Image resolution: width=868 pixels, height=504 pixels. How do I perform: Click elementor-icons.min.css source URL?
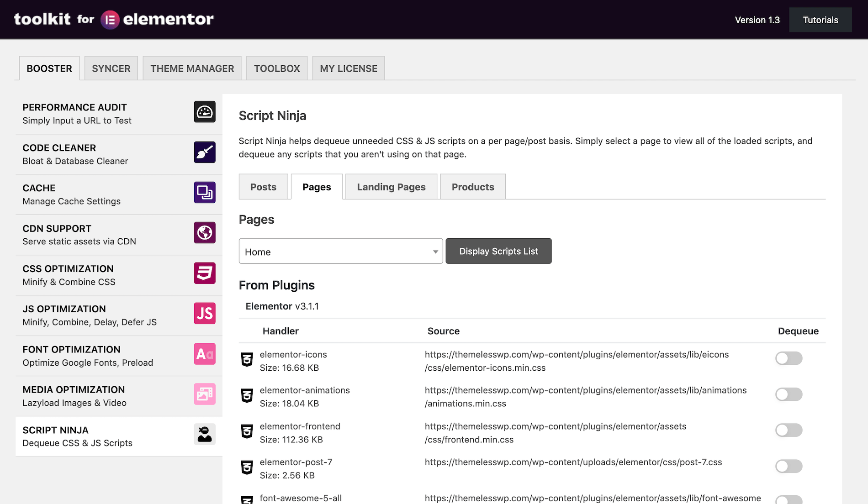(x=577, y=361)
